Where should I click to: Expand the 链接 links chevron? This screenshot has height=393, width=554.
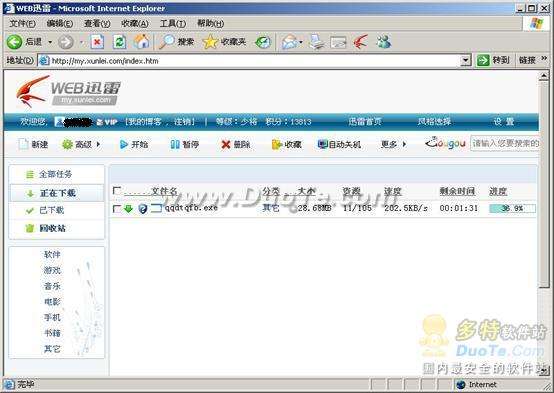[544, 58]
